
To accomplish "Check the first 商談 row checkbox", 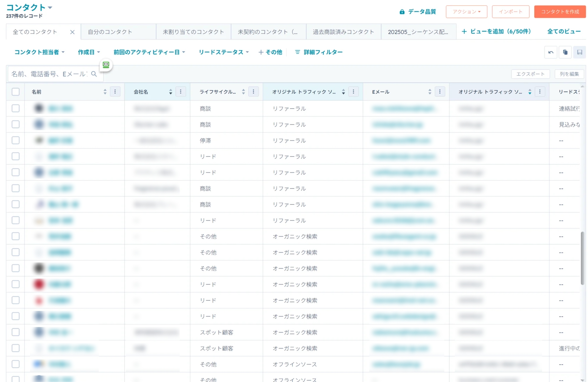I will [16, 108].
